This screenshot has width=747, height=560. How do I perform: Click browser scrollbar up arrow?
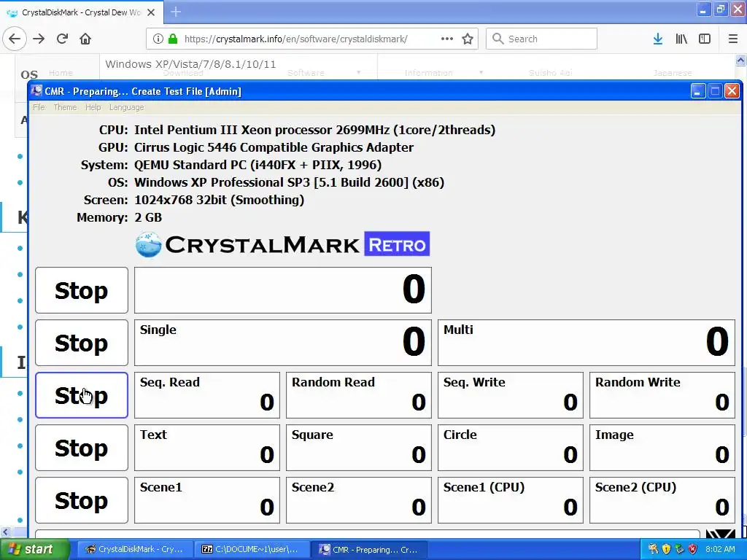tap(741, 60)
